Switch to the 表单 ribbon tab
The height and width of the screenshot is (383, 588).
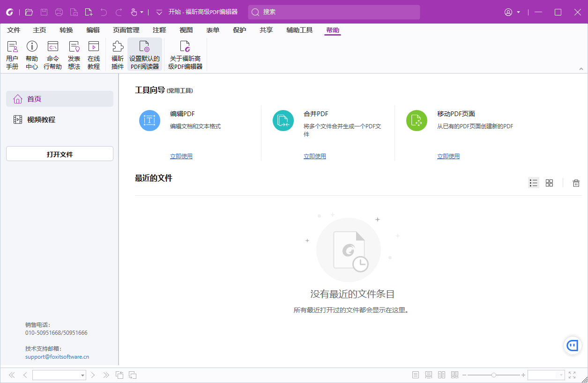tap(213, 30)
